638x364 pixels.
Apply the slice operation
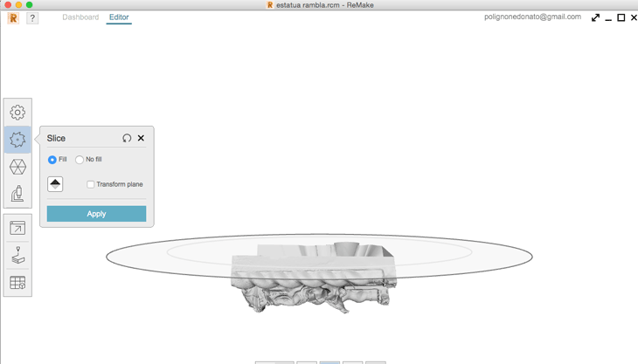click(x=96, y=214)
